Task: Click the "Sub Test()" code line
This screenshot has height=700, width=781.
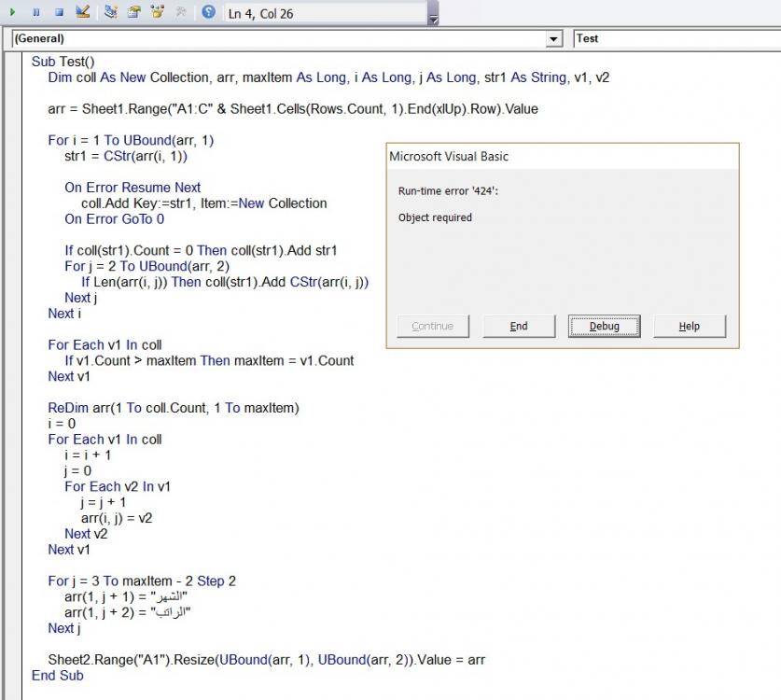Action: click(x=63, y=62)
